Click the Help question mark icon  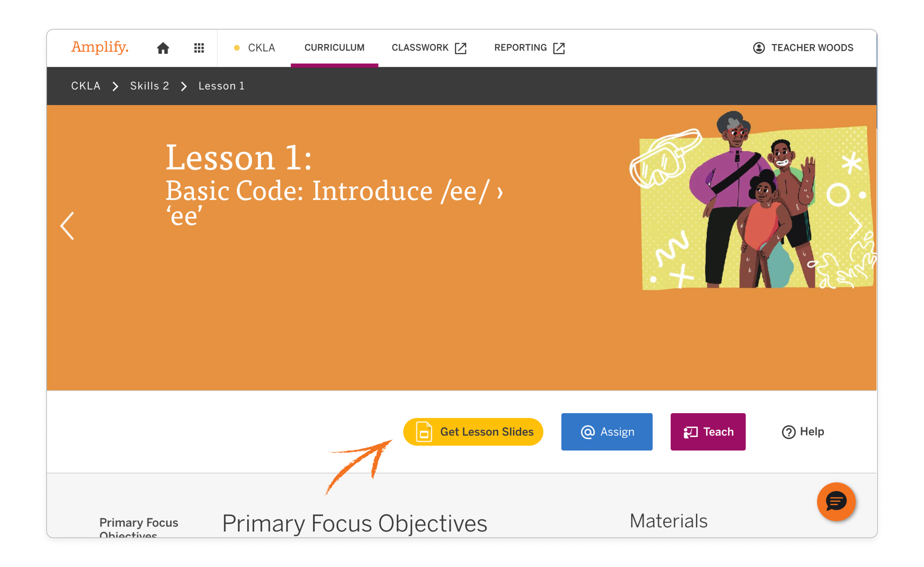pos(788,432)
